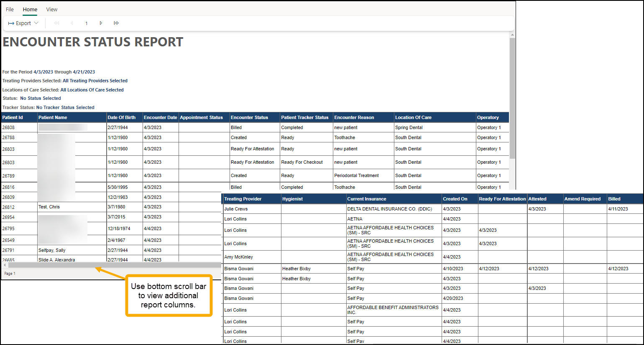Viewport: 644px width, 345px height.
Task: Click the current page number field
Action: click(87, 23)
